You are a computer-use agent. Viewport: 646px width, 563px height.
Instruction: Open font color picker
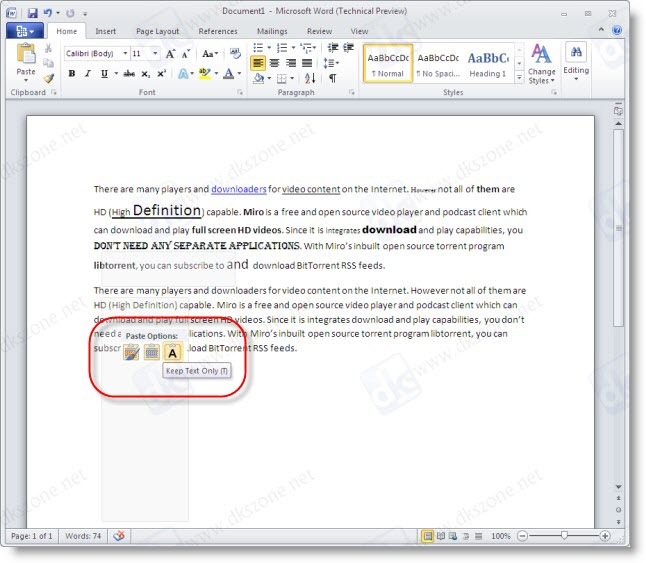pos(239,74)
